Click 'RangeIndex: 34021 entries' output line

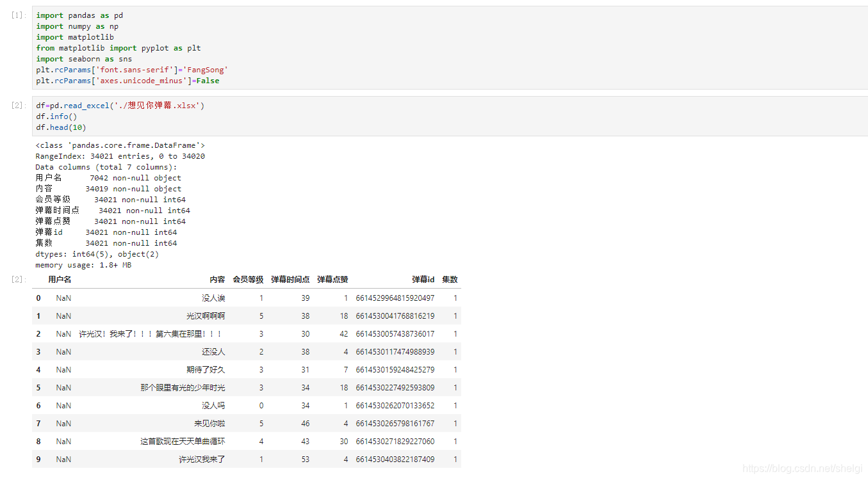(x=120, y=156)
